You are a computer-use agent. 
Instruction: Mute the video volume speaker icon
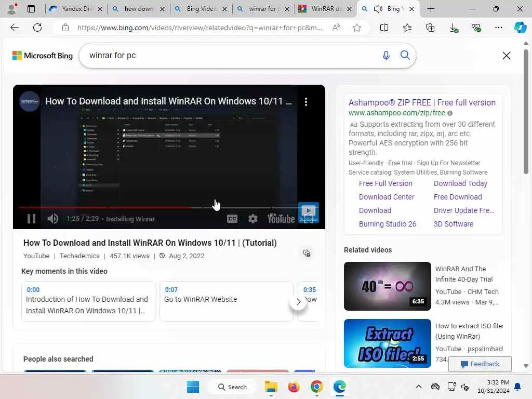[52, 219]
